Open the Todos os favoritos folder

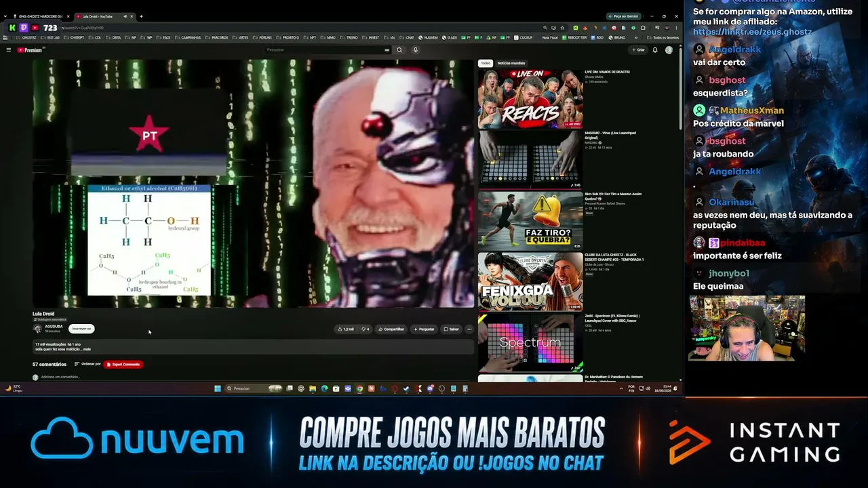(663, 38)
